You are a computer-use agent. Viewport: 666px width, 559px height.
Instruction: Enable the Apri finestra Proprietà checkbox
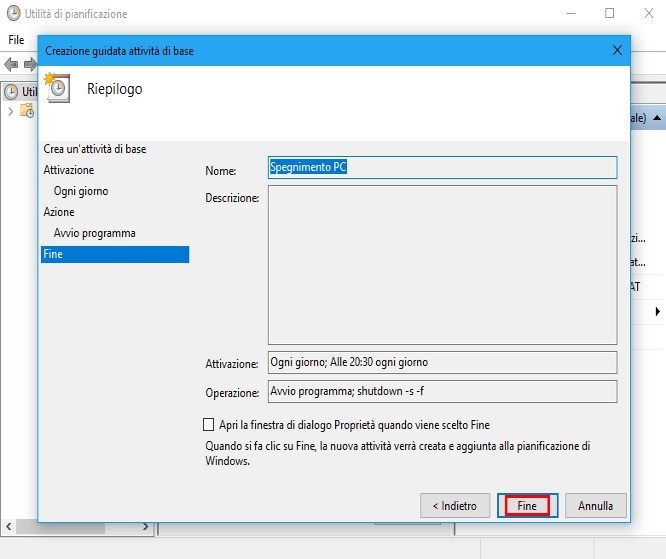[x=209, y=425]
